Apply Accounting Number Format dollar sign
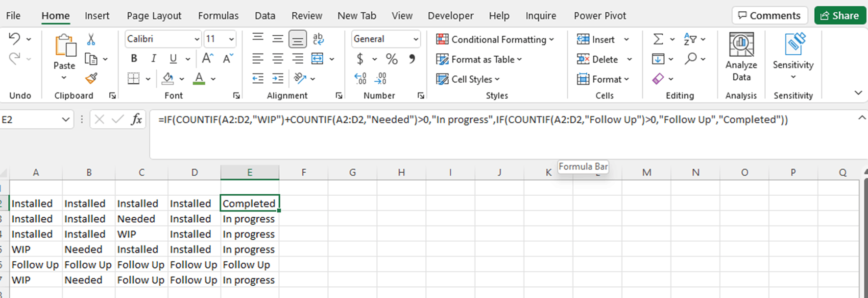Image resolution: width=868 pixels, height=298 pixels. [360, 59]
